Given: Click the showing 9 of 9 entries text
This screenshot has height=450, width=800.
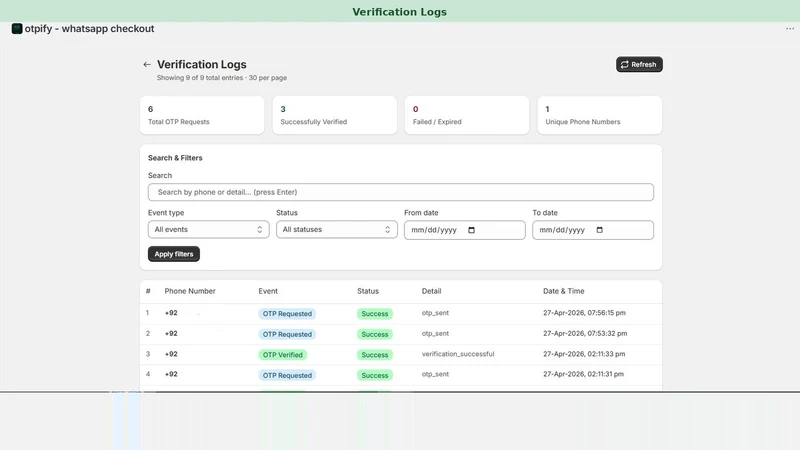Looking at the screenshot, I should click(x=222, y=78).
